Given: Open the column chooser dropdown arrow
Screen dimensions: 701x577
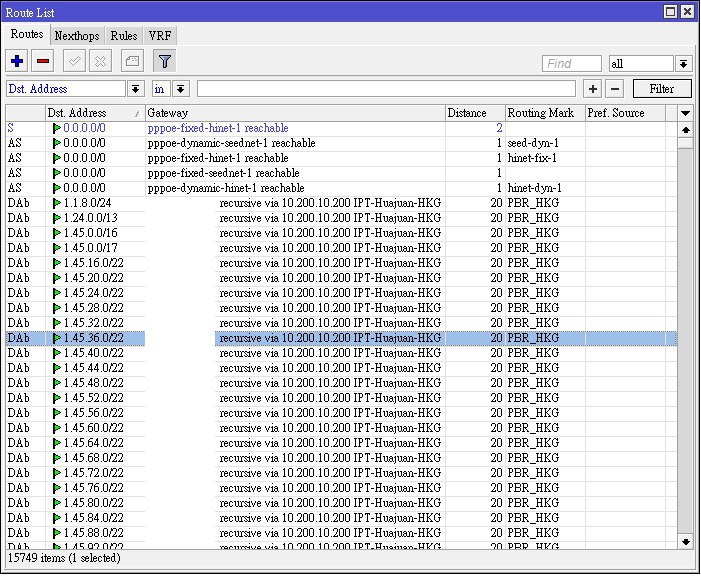Looking at the screenshot, I should click(x=685, y=113).
